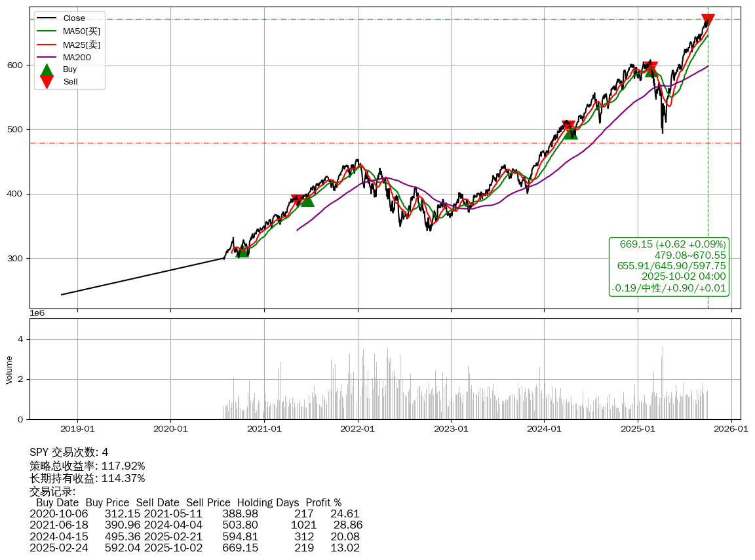Click the green Buy triangle near April 2024
Image resolution: width=755 pixels, height=560 pixels.
[x=571, y=133]
